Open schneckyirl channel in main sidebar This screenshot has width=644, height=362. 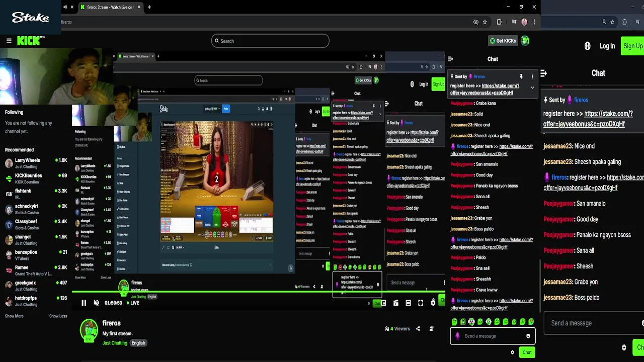[x=36, y=209]
